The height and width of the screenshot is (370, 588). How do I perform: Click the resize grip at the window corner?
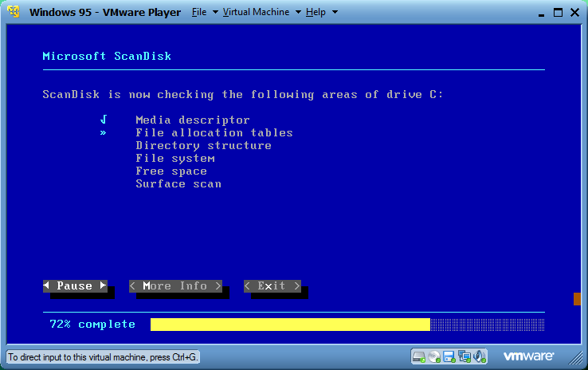tap(575, 358)
